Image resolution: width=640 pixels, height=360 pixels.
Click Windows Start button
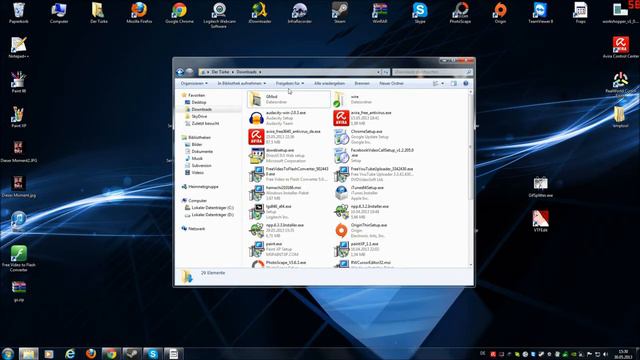8,353
